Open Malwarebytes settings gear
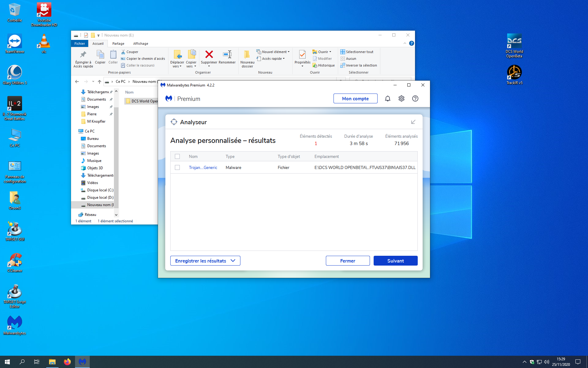The width and height of the screenshot is (588, 368). point(401,98)
